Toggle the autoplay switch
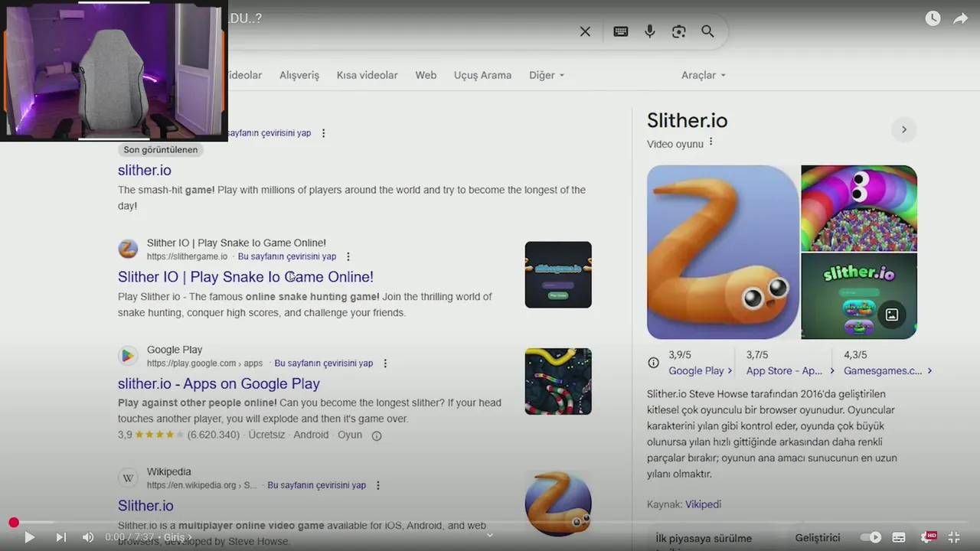This screenshot has width=980, height=551. pos(871,537)
